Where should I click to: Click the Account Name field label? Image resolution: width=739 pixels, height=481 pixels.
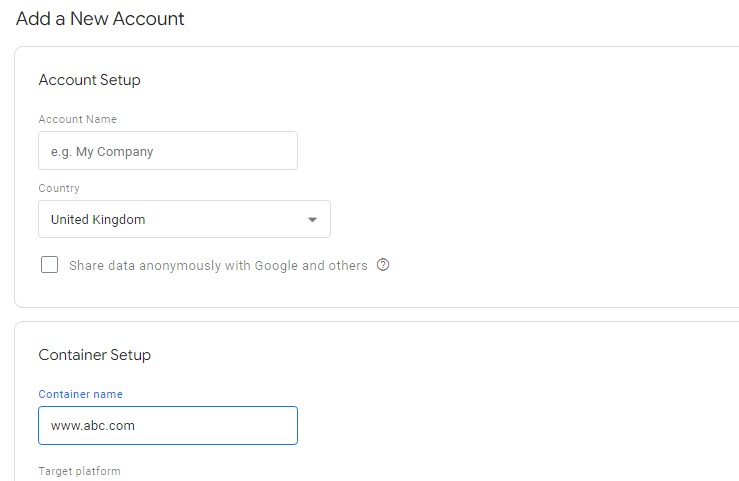(x=78, y=119)
